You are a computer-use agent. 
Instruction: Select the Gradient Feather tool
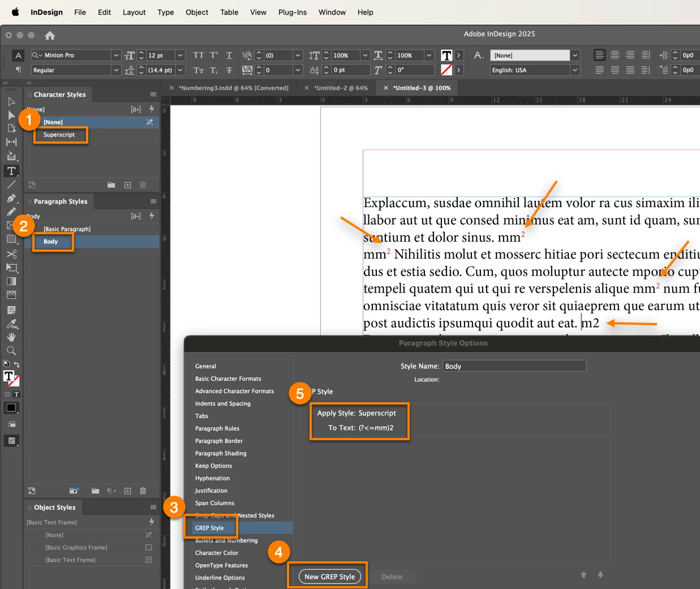11,295
